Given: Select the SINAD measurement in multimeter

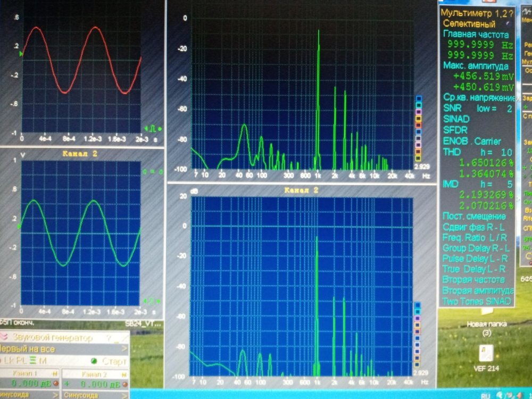Looking at the screenshot, I should tap(456, 119).
